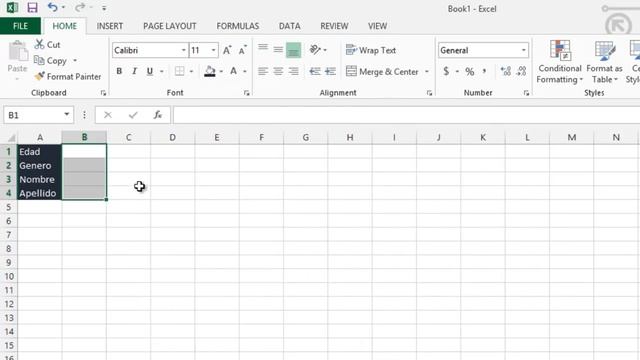Increase the cell indent

pos(330,71)
